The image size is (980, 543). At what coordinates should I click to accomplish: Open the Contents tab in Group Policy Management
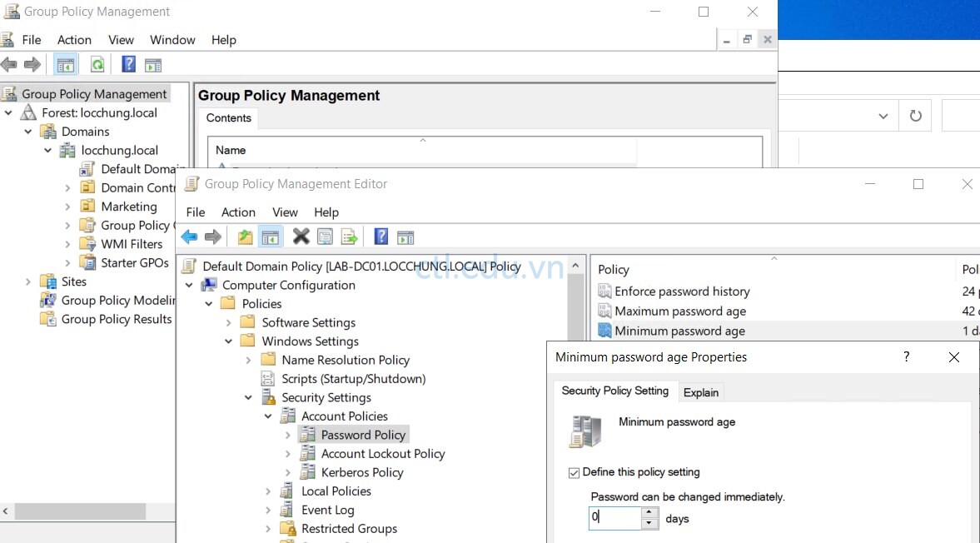click(x=229, y=117)
